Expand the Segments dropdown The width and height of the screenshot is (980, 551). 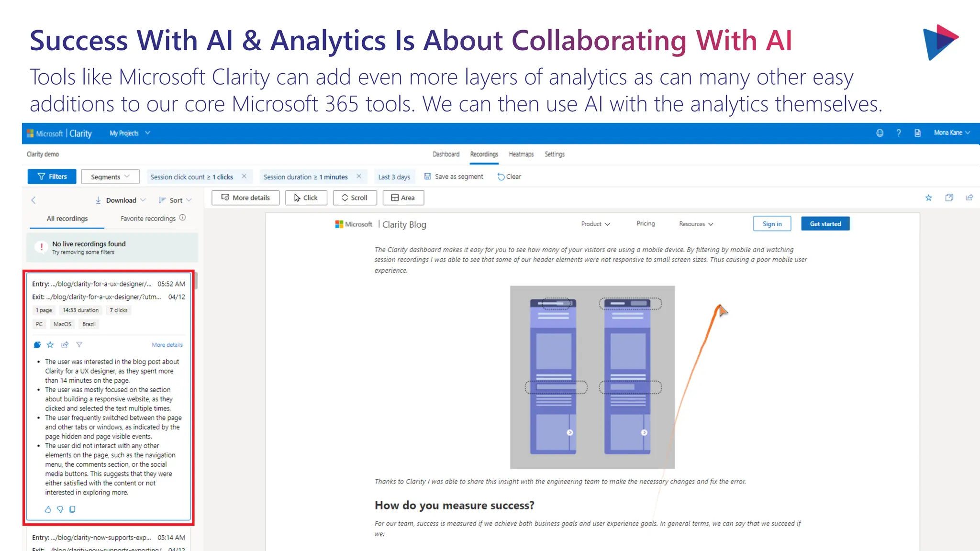(110, 176)
